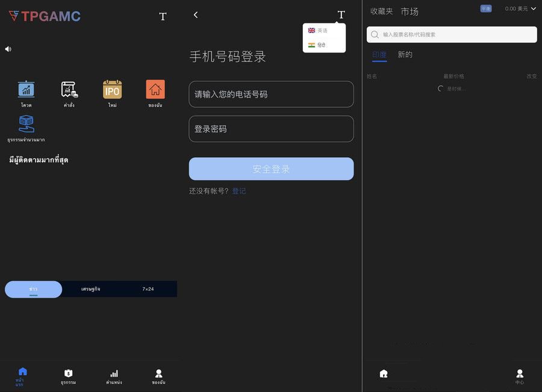Focus the 请输入您的电话号码 phone field
The width and height of the screenshot is (542, 392).
[271, 94]
